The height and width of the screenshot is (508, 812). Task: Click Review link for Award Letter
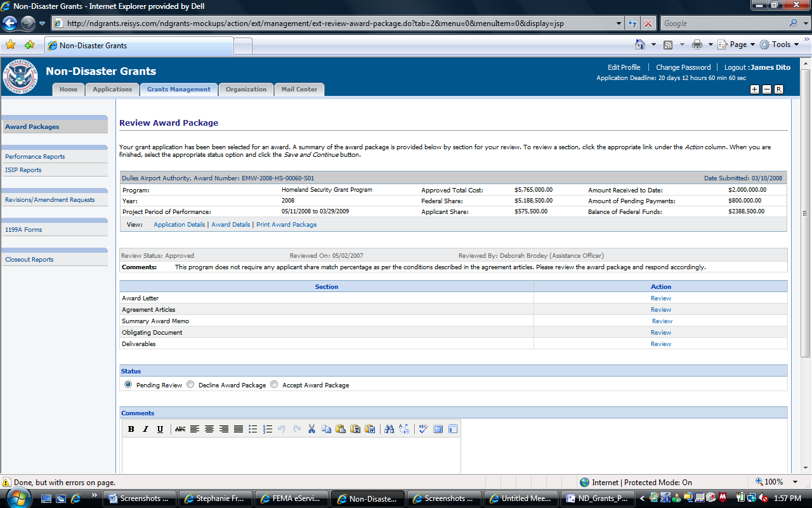click(x=660, y=298)
